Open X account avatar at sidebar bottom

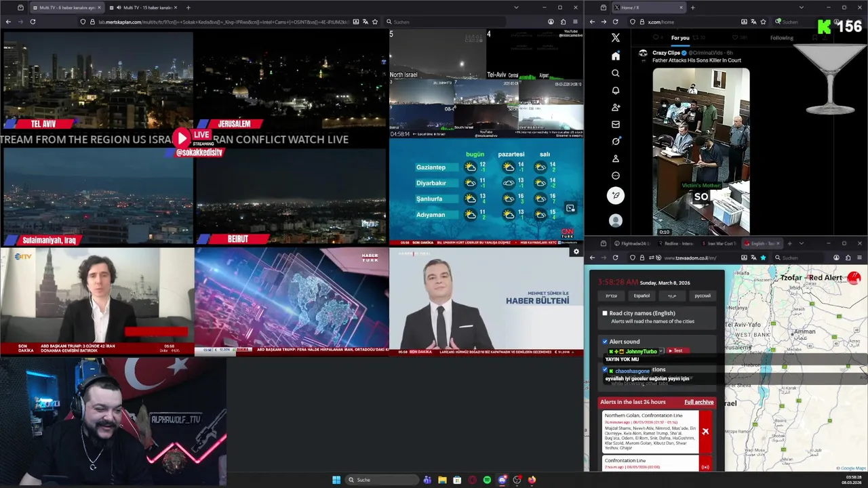click(616, 220)
